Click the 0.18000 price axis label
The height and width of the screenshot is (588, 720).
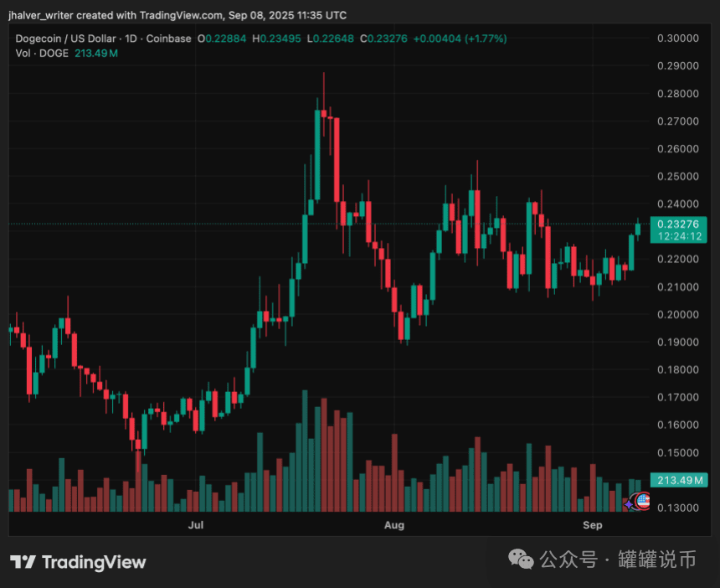(678, 369)
